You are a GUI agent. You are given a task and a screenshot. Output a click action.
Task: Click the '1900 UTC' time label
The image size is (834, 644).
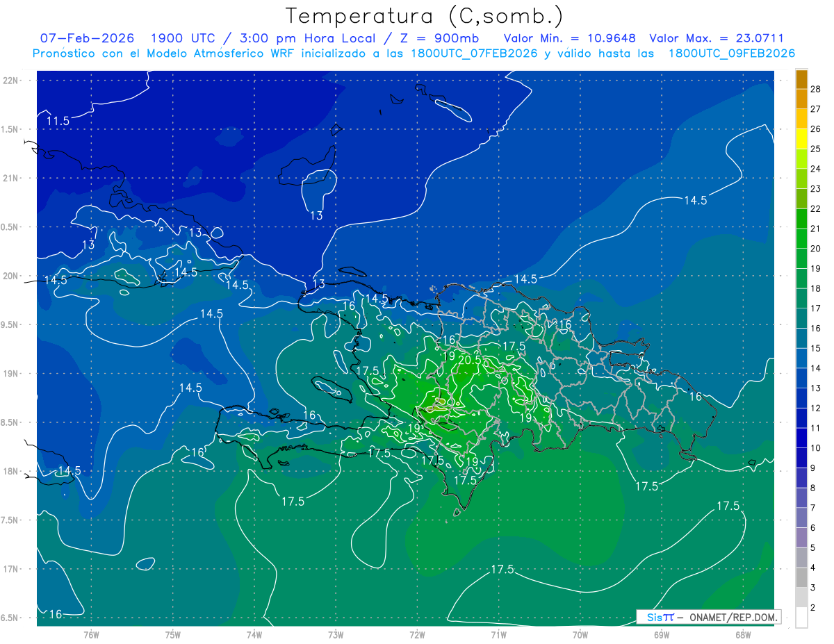pyautogui.click(x=183, y=38)
